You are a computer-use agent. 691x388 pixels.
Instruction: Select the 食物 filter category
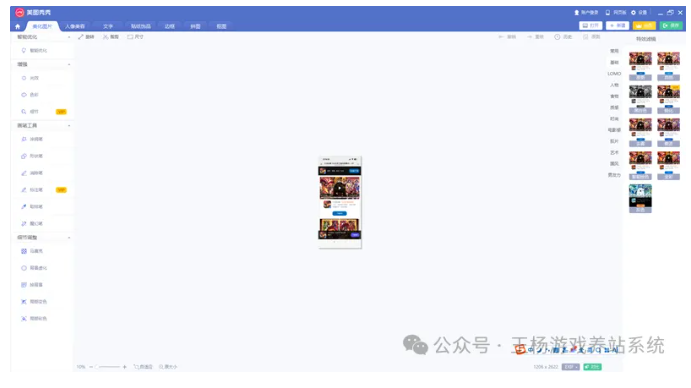pyautogui.click(x=614, y=96)
